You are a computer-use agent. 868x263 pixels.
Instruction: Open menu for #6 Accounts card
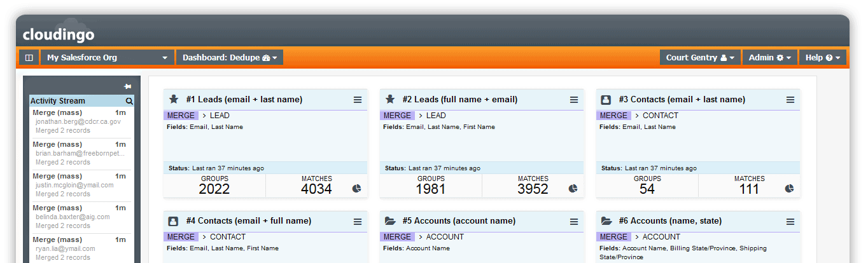[790, 221]
